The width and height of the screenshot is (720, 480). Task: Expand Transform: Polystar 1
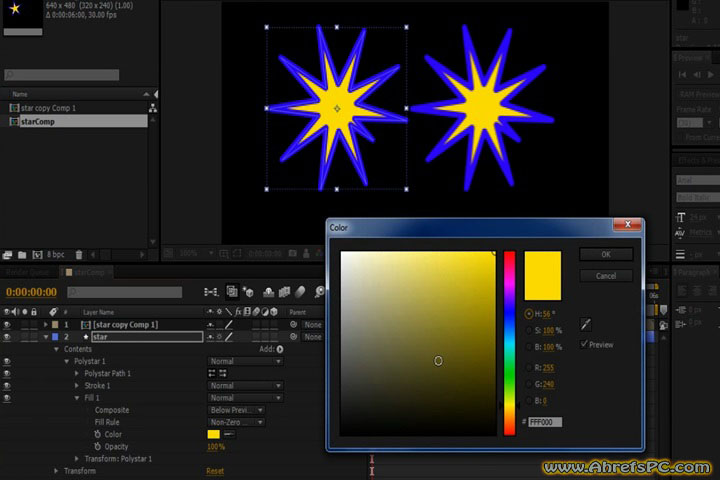pos(77,458)
